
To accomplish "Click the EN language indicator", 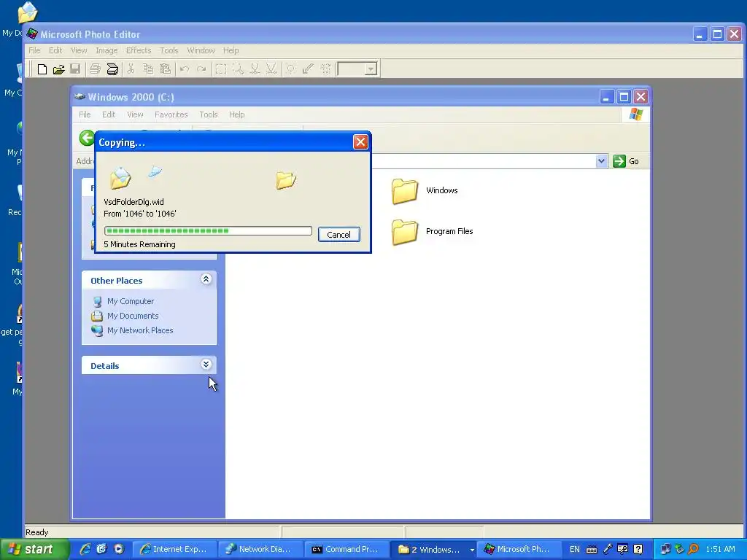I will 575,550.
